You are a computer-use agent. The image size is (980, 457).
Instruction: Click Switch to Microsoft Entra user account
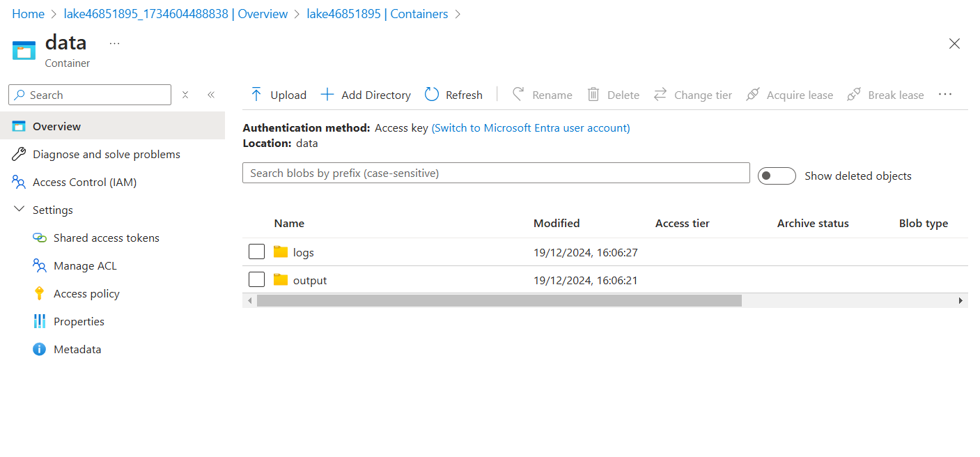[530, 127]
